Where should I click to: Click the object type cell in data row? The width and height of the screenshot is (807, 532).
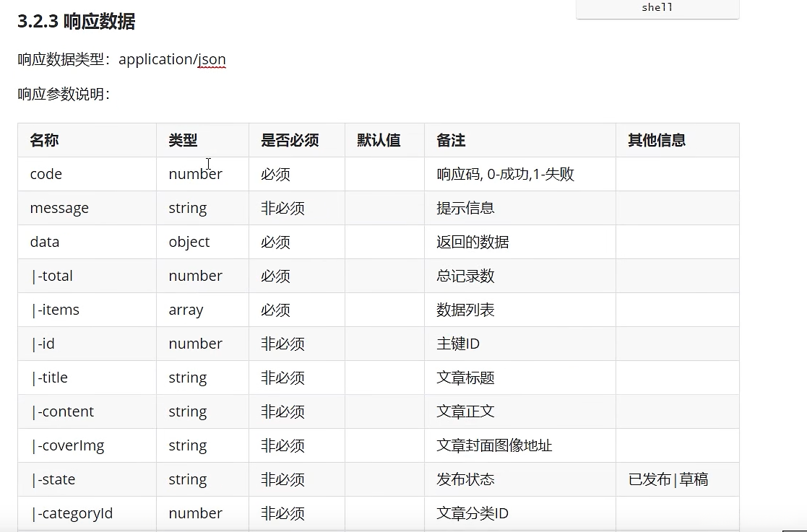point(203,242)
